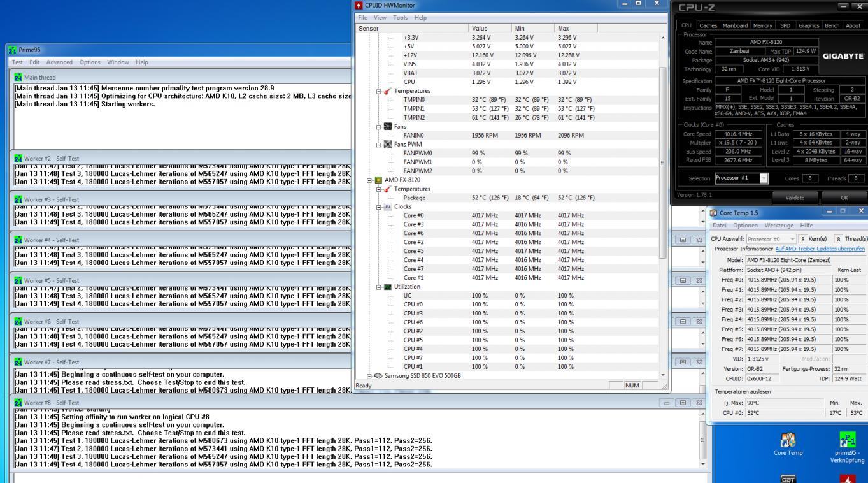Collapse the Temperatures node above TMPIN0

click(380, 91)
